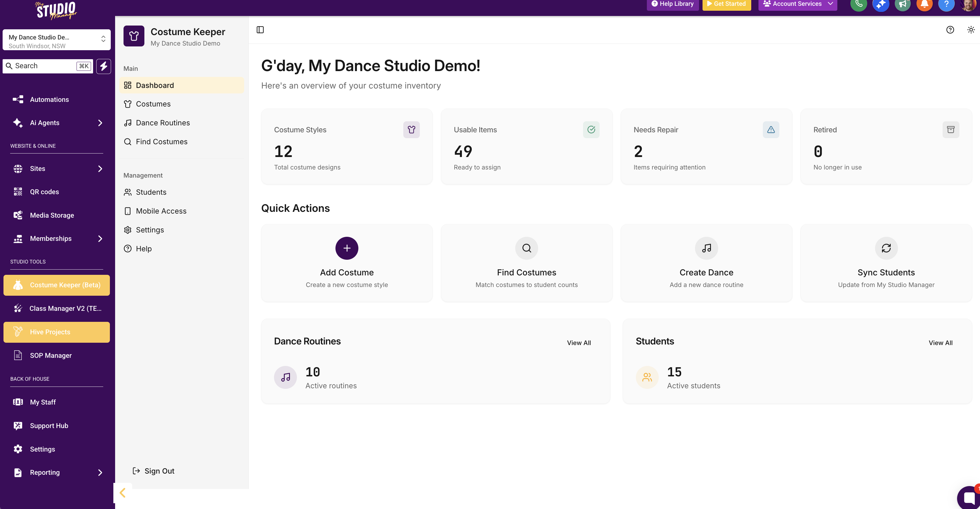Open the megaphone announcements icon

(902, 5)
